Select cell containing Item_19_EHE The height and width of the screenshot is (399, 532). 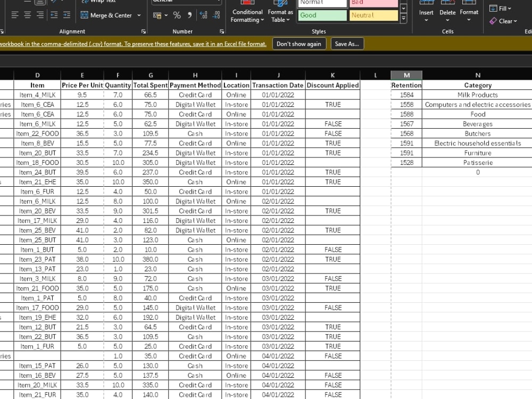click(x=37, y=317)
